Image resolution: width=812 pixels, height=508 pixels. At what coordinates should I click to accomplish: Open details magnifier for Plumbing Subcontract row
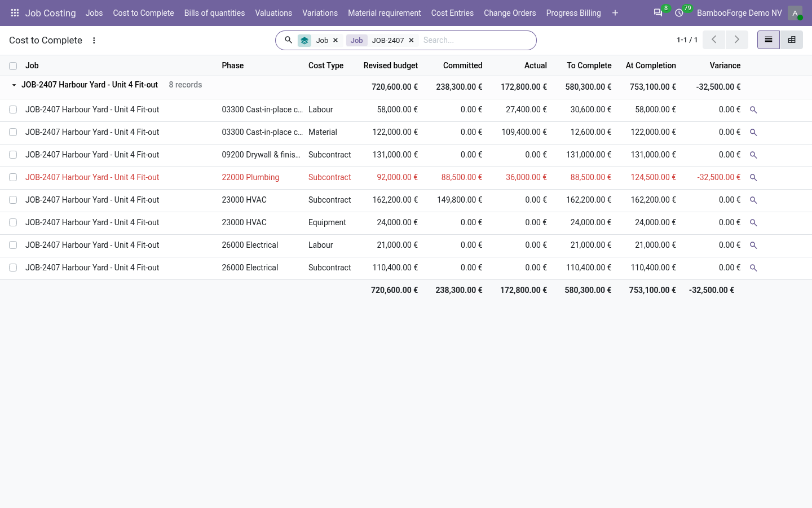(x=753, y=178)
